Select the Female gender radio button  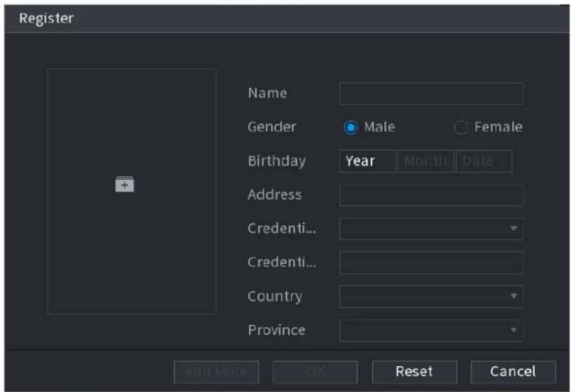[x=460, y=128]
